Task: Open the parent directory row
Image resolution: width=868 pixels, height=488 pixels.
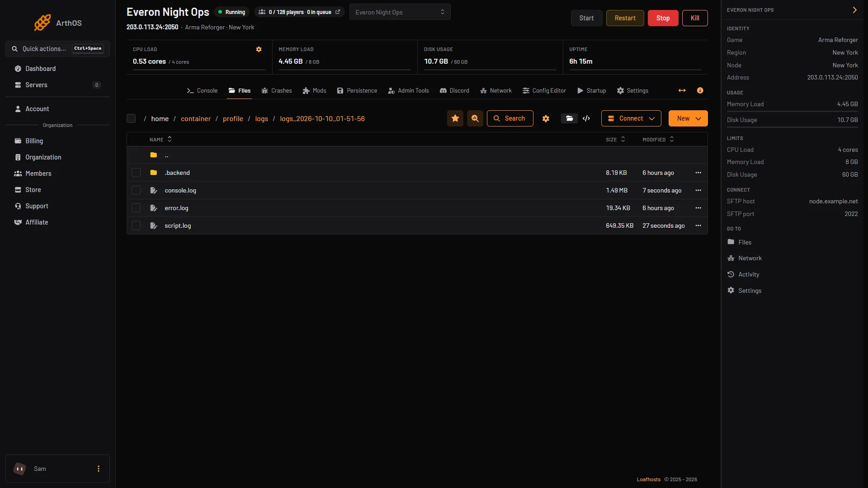Action: coord(417,155)
